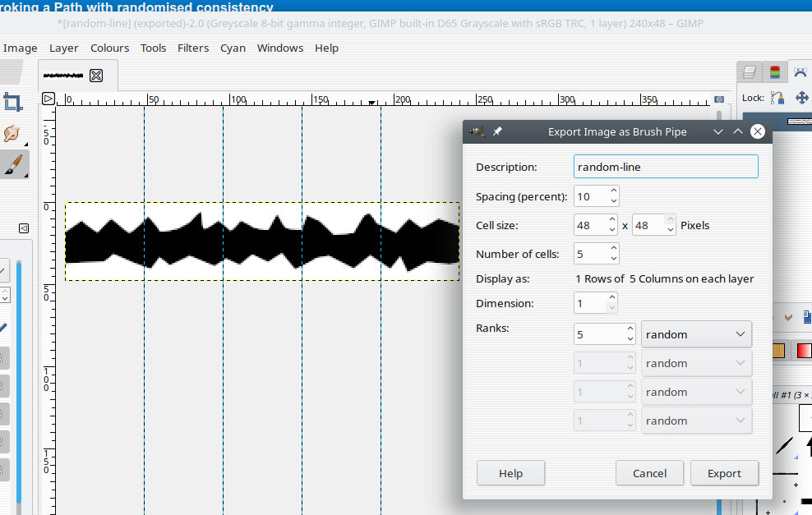The width and height of the screenshot is (812, 515).
Task: Click the pointer marker on the horizontal ruler
Action: coord(371,103)
